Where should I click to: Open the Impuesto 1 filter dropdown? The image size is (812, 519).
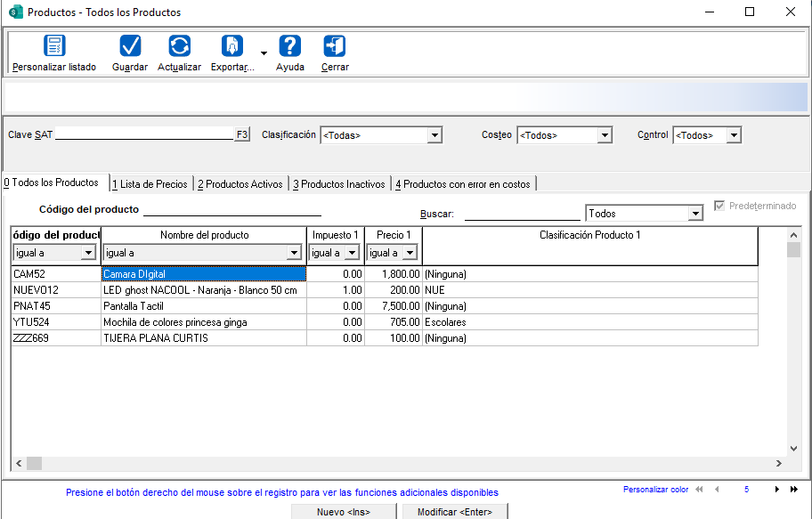[x=352, y=253]
